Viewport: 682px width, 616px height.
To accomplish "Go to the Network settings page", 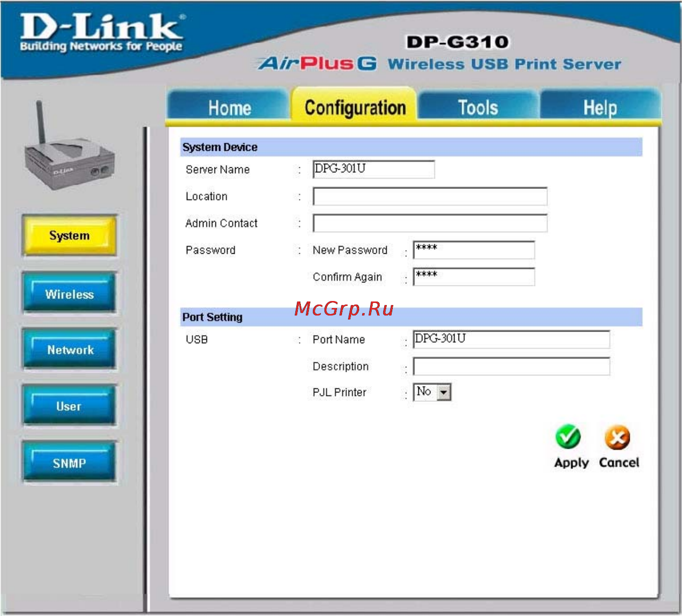I will coord(69,350).
